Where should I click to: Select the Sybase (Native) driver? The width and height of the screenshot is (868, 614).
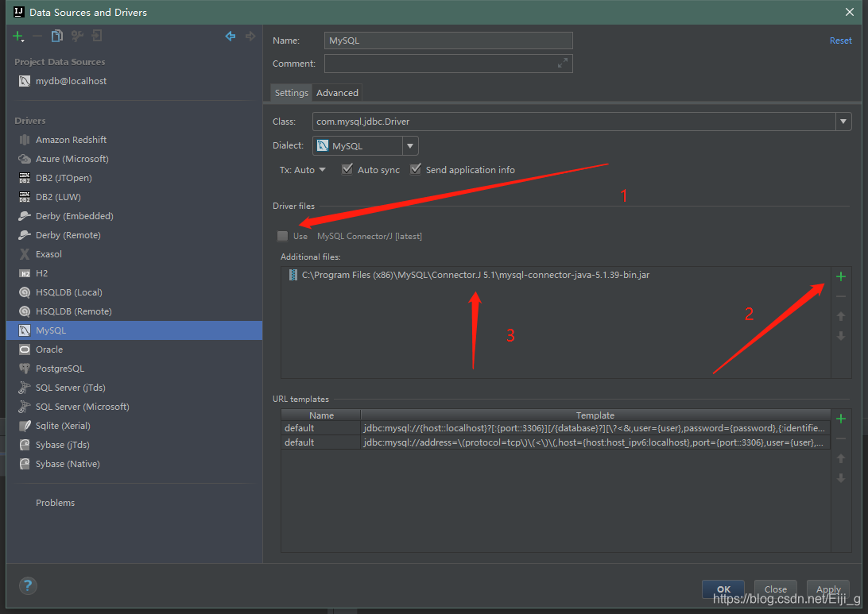[x=134, y=464]
